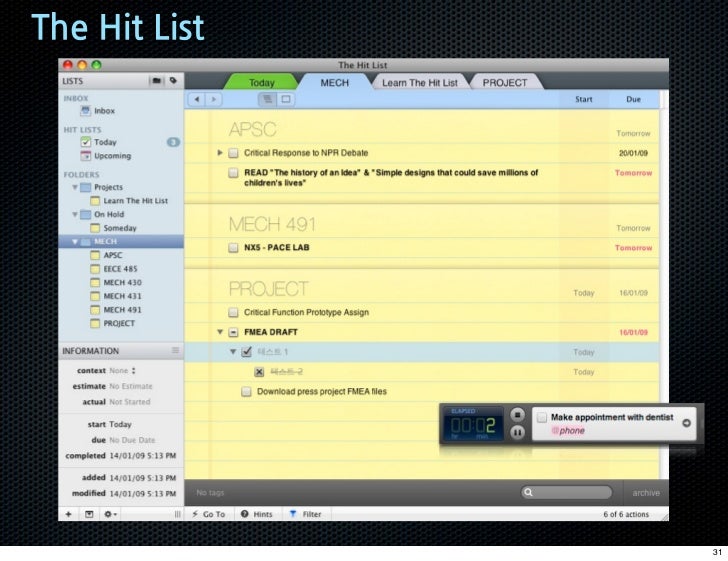Stop the elapsed timer
This screenshot has height=561, width=728.
(517, 415)
